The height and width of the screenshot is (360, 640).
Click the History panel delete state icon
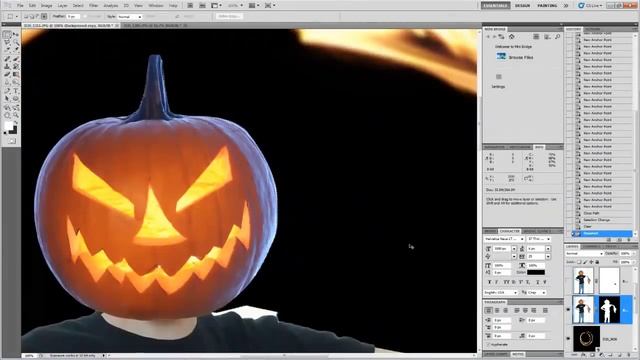tap(630, 240)
